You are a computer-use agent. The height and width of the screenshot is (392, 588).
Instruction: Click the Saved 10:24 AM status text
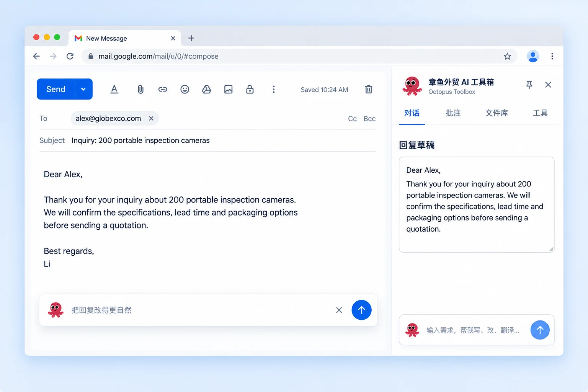tap(324, 90)
